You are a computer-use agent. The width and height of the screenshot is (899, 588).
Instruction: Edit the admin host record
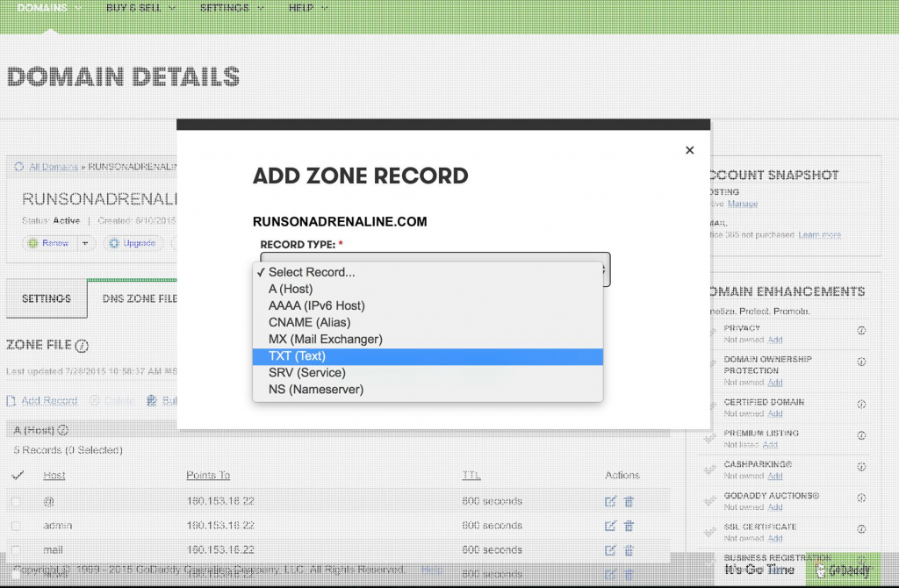point(610,526)
